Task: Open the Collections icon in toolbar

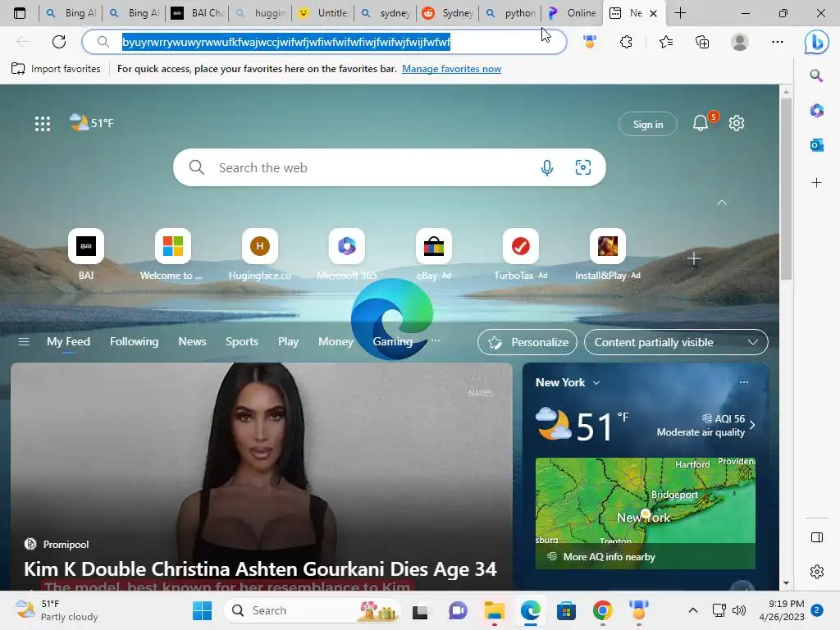Action: 702,42
